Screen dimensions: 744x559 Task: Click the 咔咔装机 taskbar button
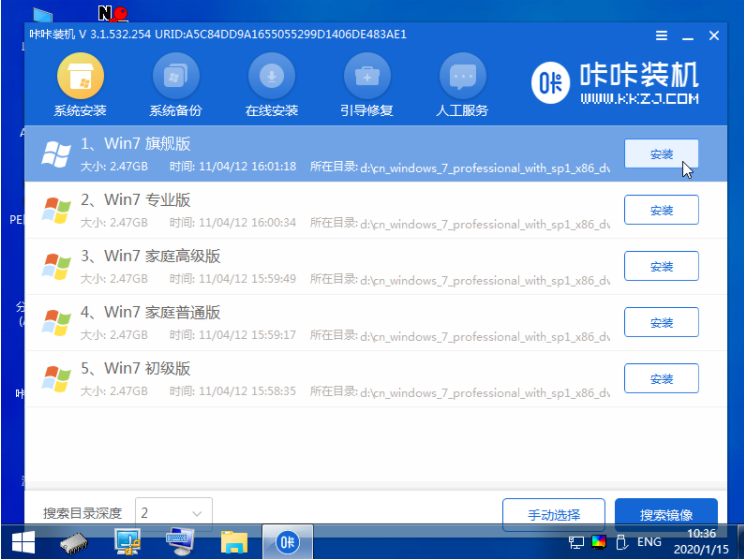pyautogui.click(x=288, y=541)
